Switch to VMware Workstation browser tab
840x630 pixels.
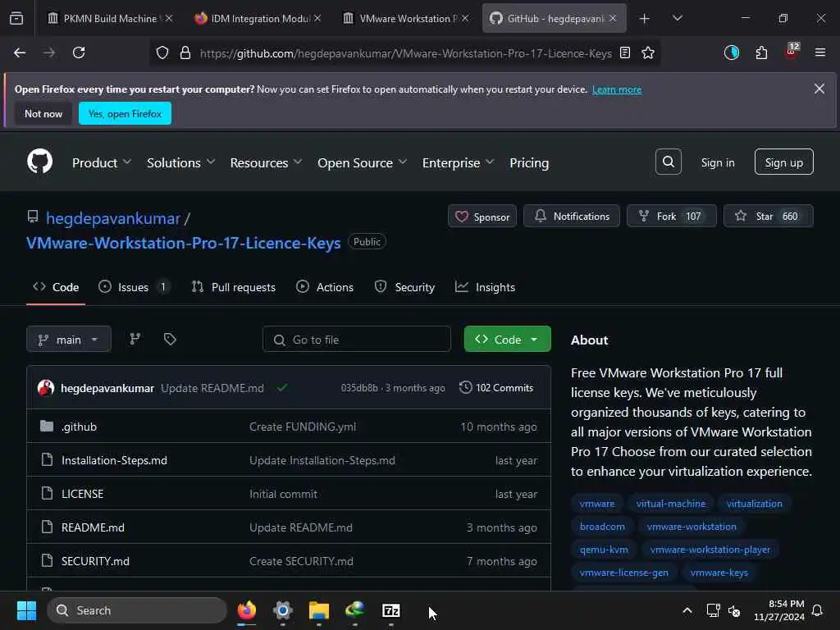404,18
